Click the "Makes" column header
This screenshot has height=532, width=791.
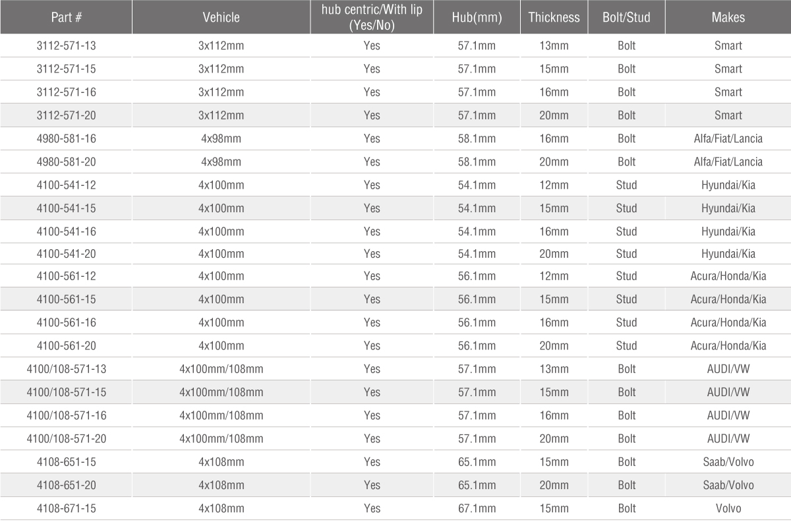click(x=728, y=17)
